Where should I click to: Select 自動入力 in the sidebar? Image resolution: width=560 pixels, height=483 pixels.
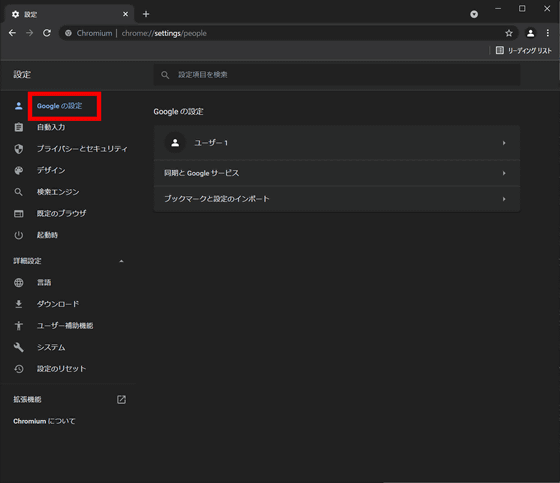[51, 127]
